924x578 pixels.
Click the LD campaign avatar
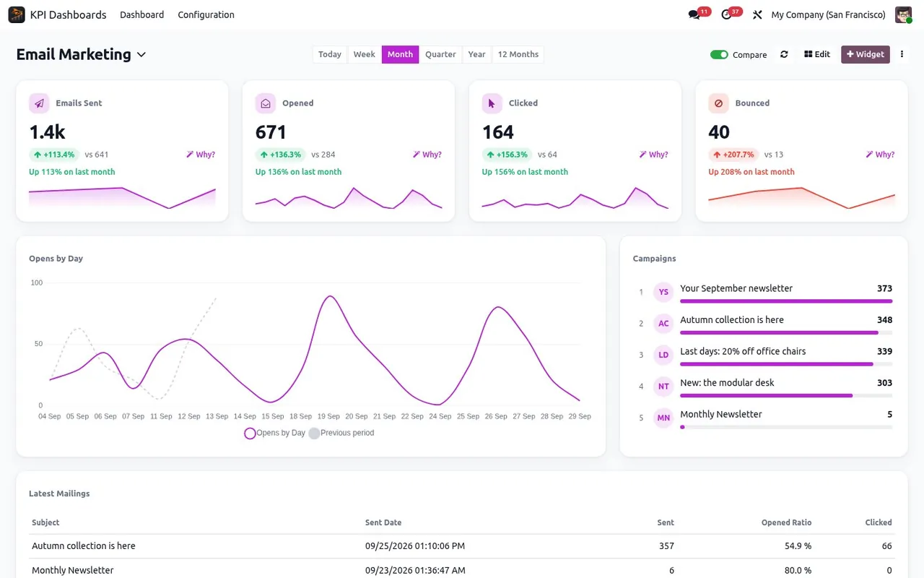click(663, 355)
